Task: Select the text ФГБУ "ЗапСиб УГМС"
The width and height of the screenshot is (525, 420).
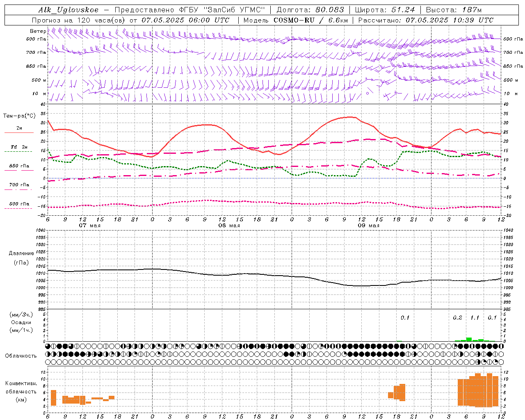Action: pyautogui.click(x=222, y=10)
